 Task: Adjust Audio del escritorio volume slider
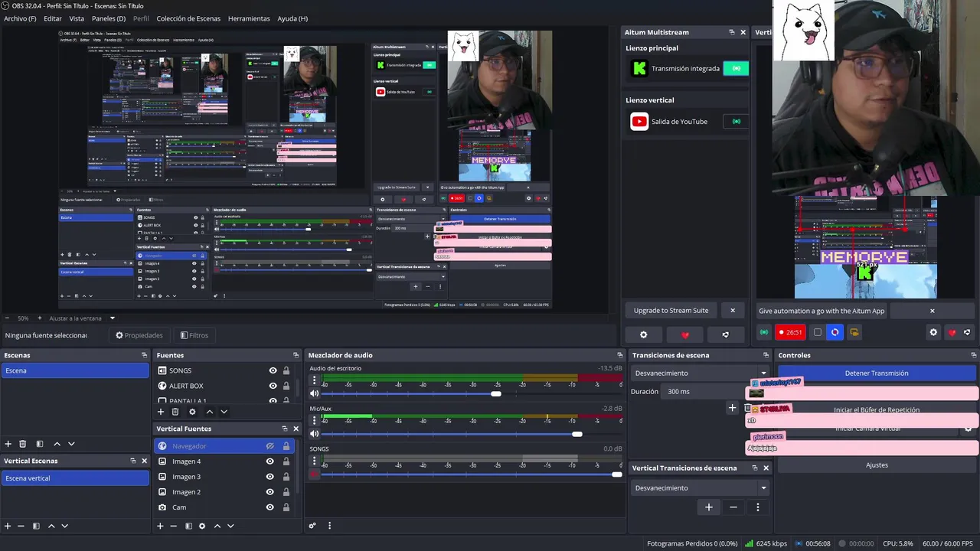pos(496,393)
